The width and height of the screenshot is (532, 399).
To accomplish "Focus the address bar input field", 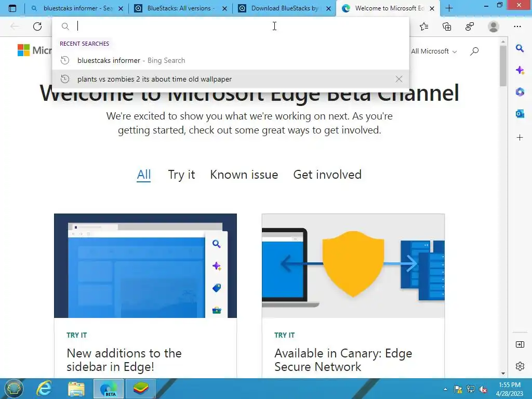I will click(231, 26).
